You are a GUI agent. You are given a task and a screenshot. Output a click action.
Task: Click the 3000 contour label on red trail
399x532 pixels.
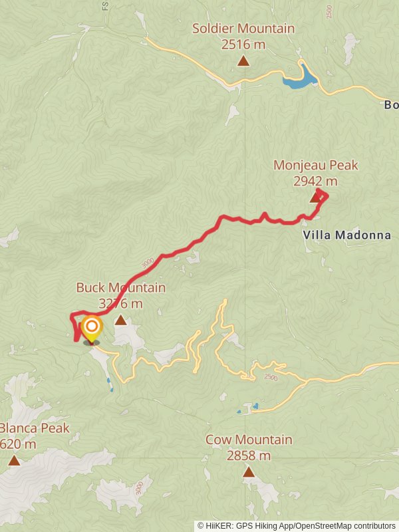tap(148, 263)
